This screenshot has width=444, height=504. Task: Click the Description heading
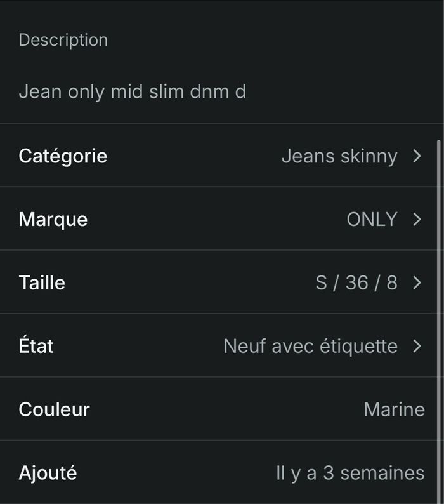click(x=63, y=40)
